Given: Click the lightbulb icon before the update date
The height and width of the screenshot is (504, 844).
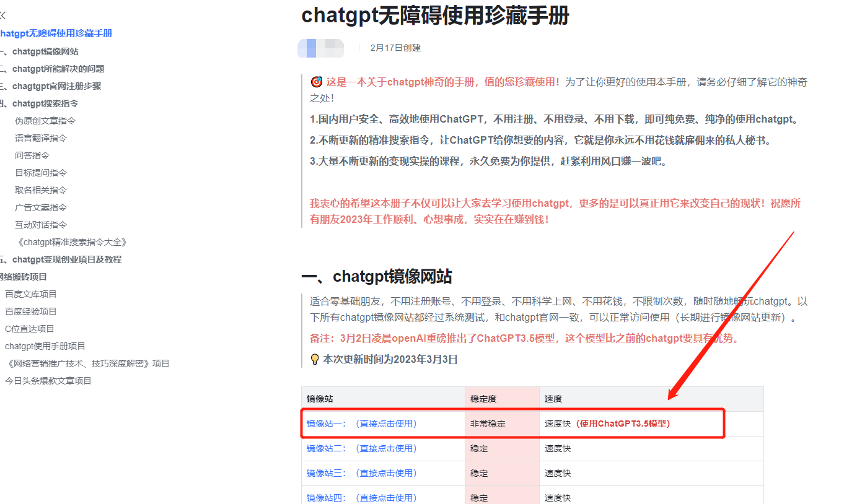Looking at the screenshot, I should point(314,358).
